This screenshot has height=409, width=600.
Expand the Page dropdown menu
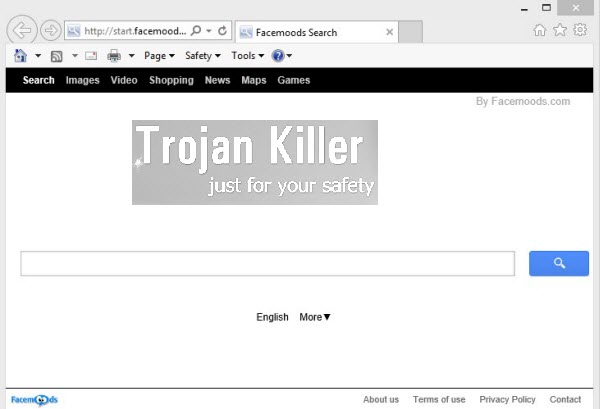tap(158, 56)
